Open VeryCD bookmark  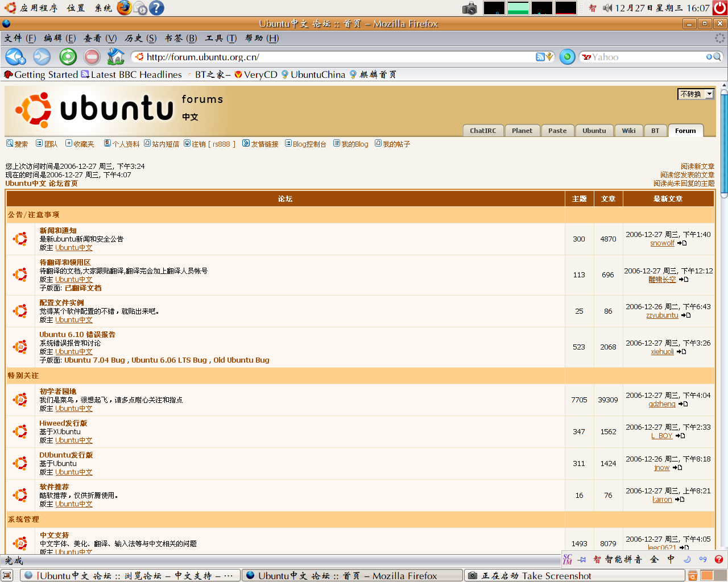coord(256,74)
